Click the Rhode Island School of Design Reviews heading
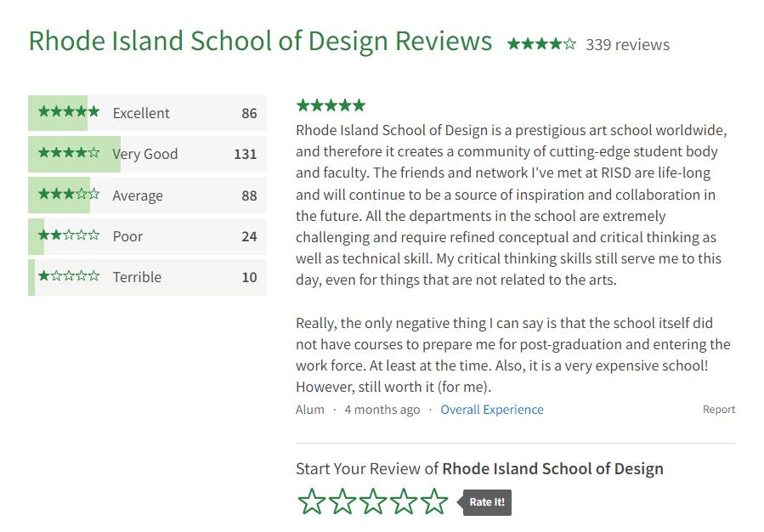Viewport: 764px width, 532px height. point(260,41)
